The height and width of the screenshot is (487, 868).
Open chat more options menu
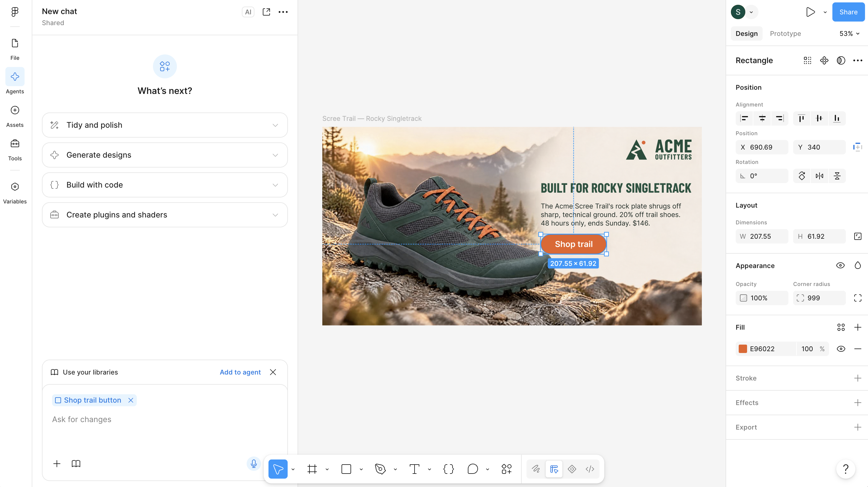283,12
